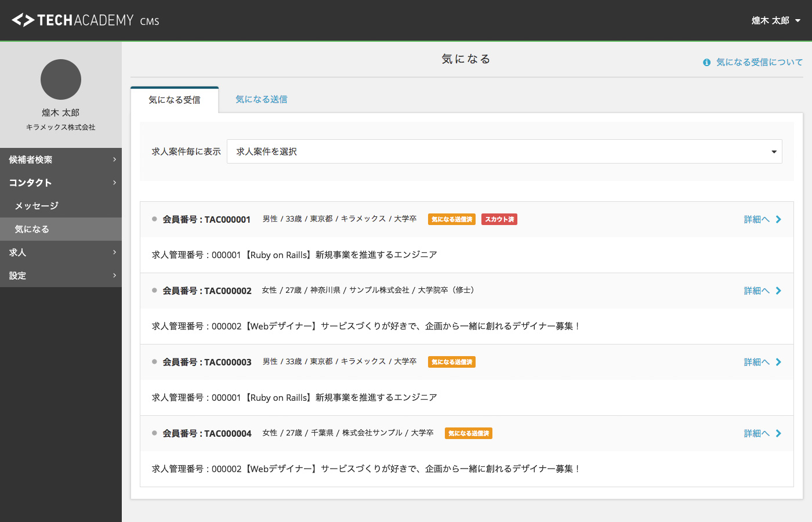Open メッセージ in the sidebar
This screenshot has width=812, height=522.
[x=37, y=206]
